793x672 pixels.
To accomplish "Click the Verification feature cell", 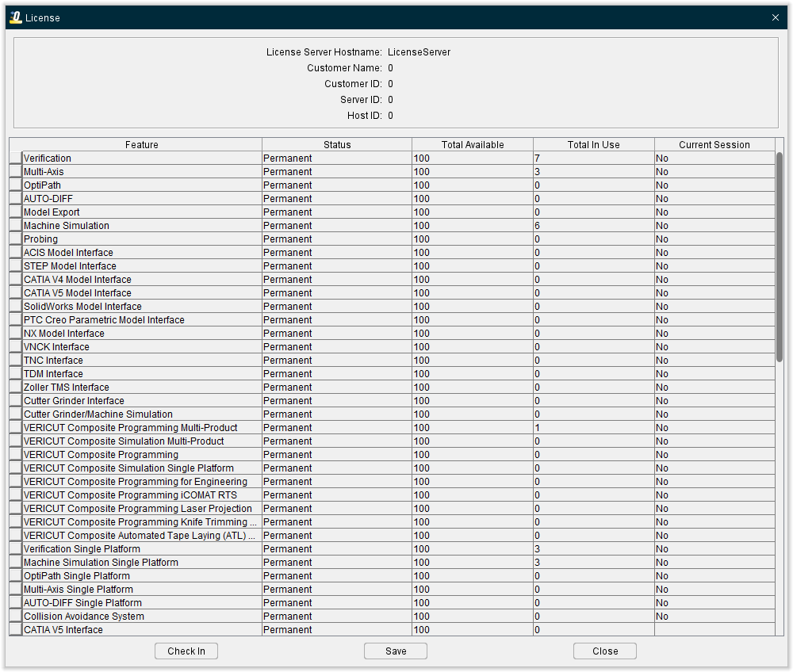I will click(x=142, y=158).
